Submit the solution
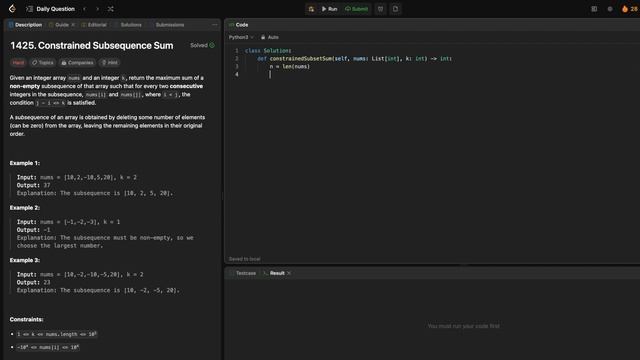This screenshot has height=360, width=640. click(356, 9)
